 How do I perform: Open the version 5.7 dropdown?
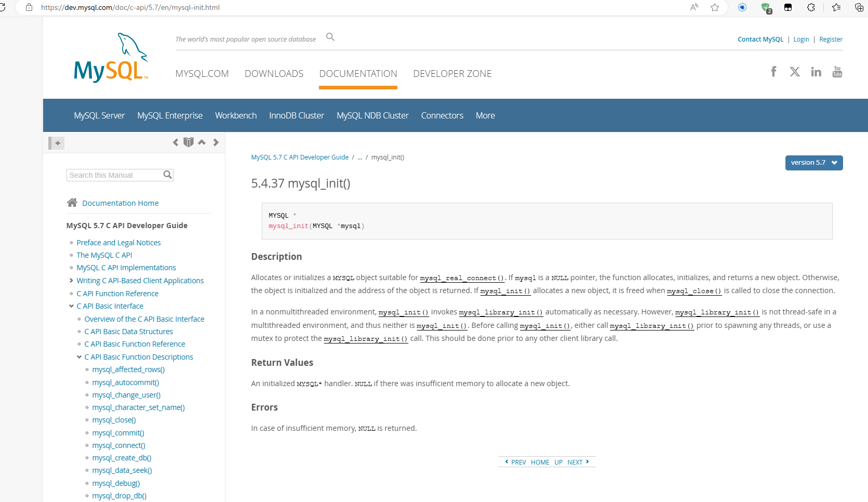[814, 163]
